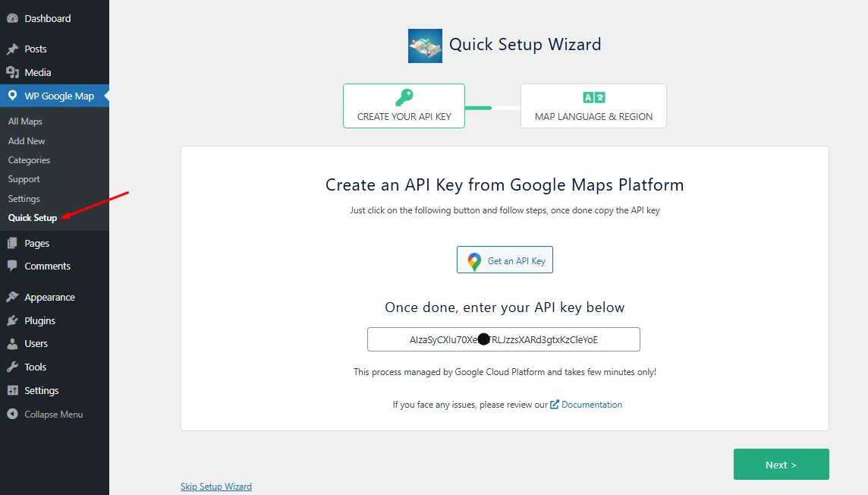This screenshot has width=868, height=495.
Task: Click the Posts pushpin icon
Action: point(12,49)
